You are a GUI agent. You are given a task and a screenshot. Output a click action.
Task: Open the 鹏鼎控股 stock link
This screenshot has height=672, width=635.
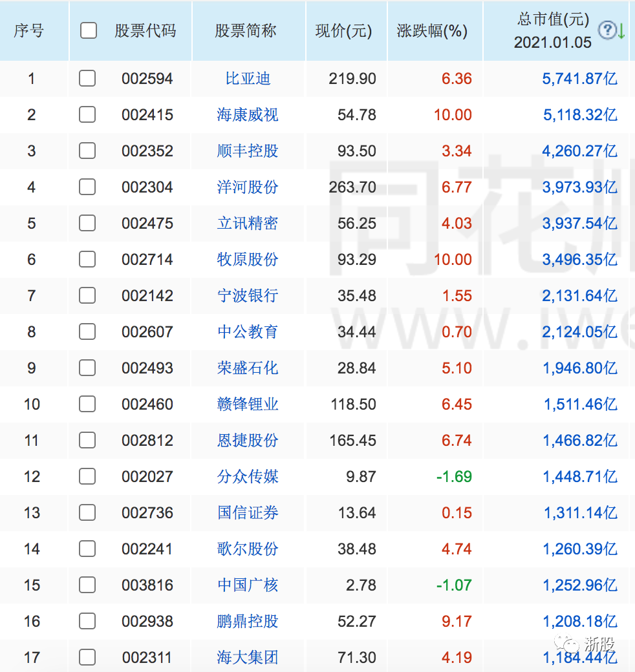tap(248, 621)
